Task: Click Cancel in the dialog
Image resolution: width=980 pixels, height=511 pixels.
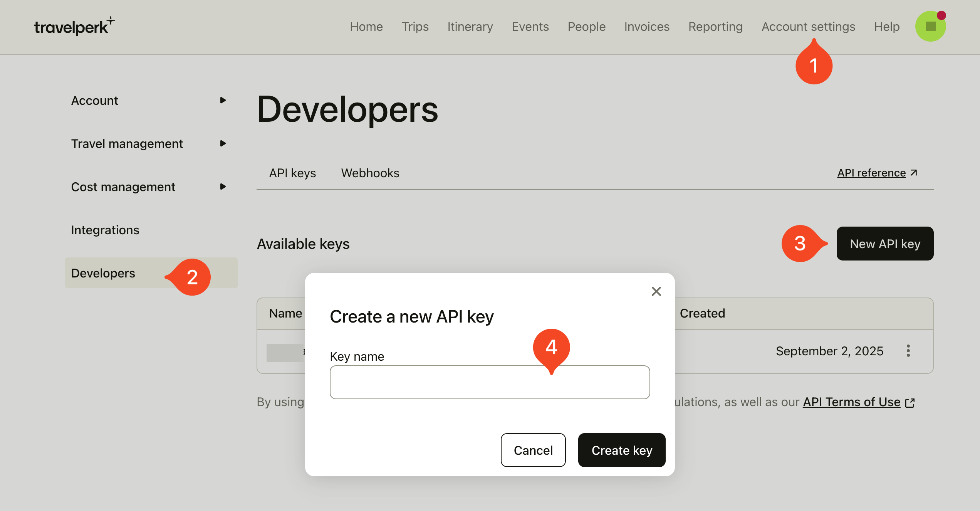Action: click(533, 450)
